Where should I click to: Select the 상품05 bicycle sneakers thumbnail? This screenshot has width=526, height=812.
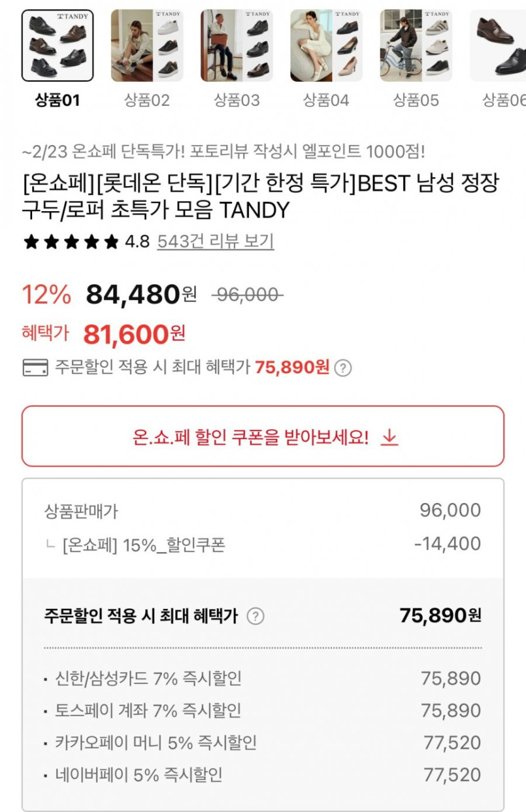click(415, 45)
